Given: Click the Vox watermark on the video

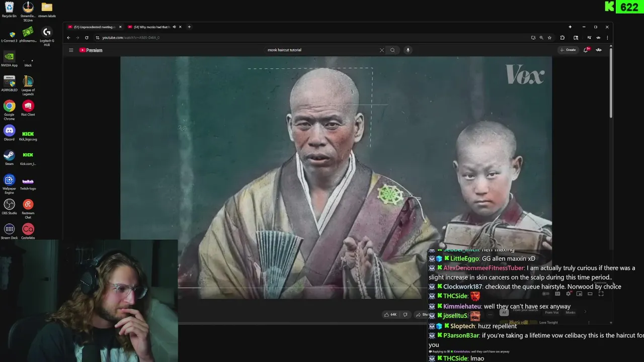Looking at the screenshot, I should (x=525, y=75).
